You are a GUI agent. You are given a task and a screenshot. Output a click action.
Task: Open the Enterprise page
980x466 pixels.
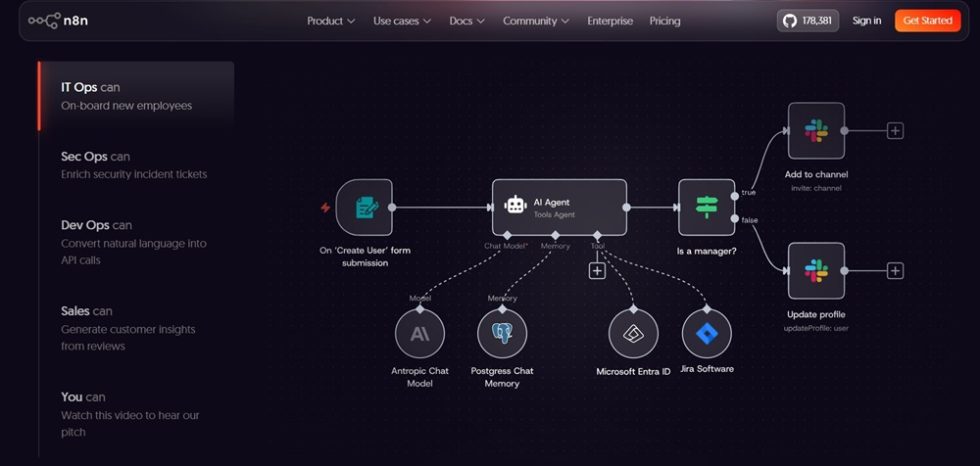[610, 21]
